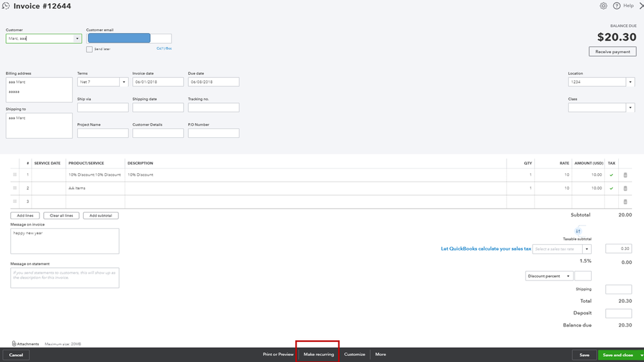
Task: Click Let QuickBooks calculate your sales tax
Action: tap(486, 249)
